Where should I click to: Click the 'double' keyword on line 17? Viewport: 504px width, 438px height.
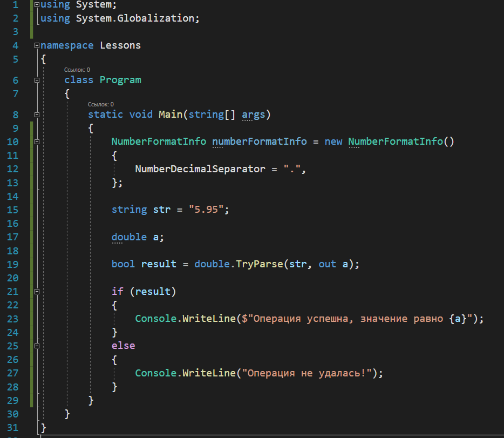129,237
